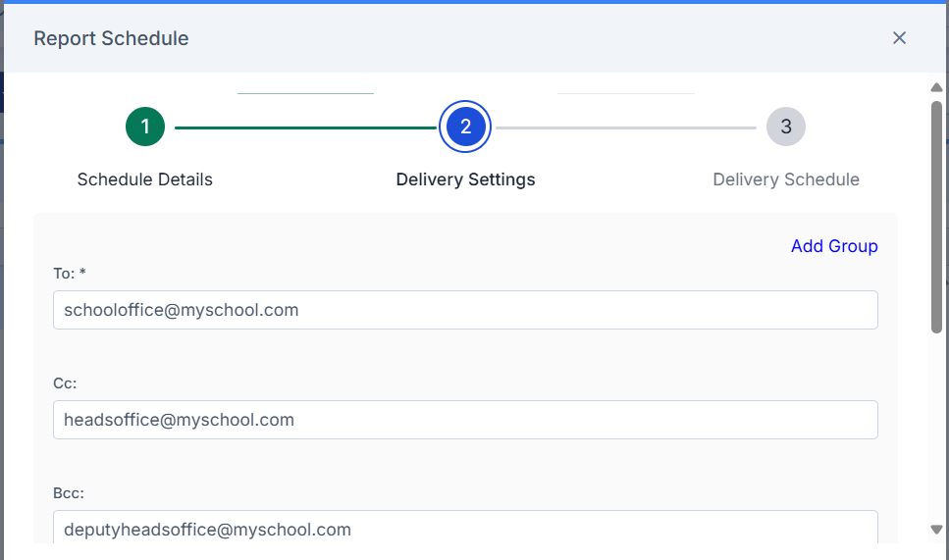This screenshot has height=560, width=949.
Task: Focus the Cc field with headsoffice address
Action: pos(465,420)
